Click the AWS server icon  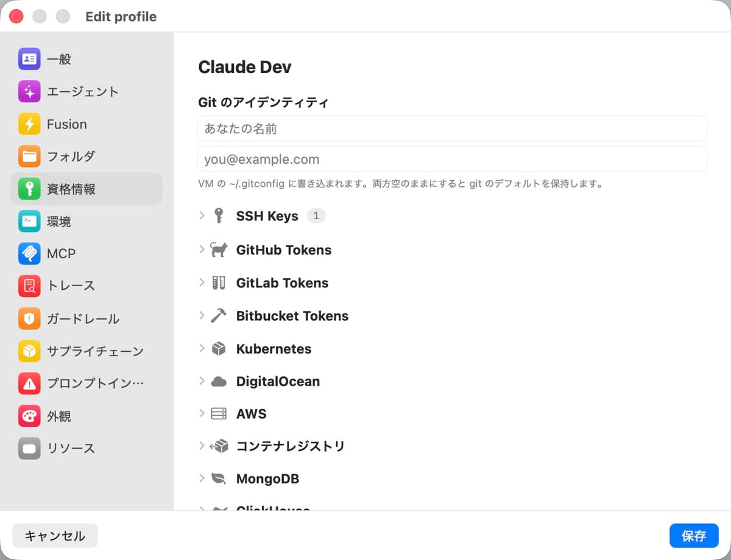click(x=219, y=414)
